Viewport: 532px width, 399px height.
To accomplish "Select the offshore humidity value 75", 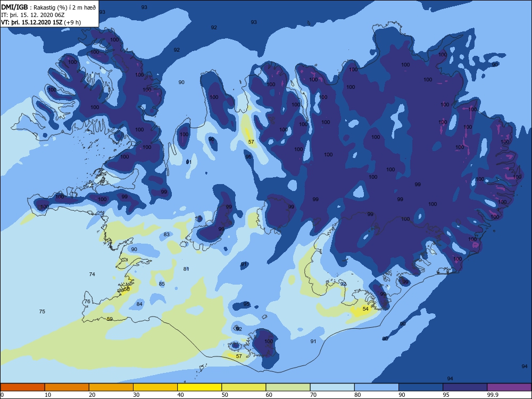I will pos(42,311).
